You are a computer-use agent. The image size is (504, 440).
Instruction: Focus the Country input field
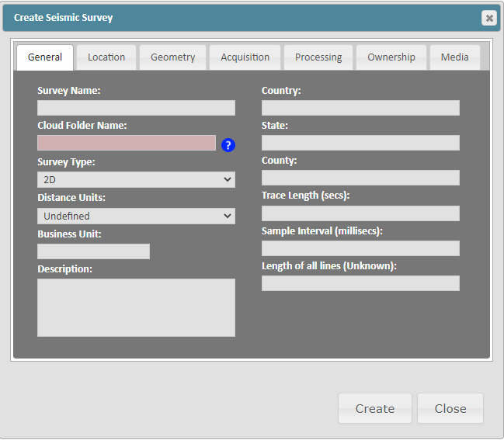[360, 108]
